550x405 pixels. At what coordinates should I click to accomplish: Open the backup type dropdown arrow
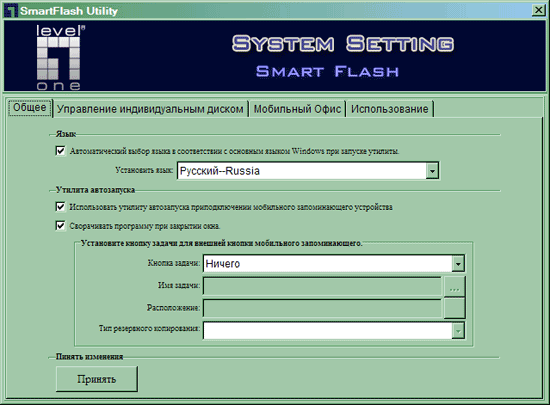click(x=458, y=331)
